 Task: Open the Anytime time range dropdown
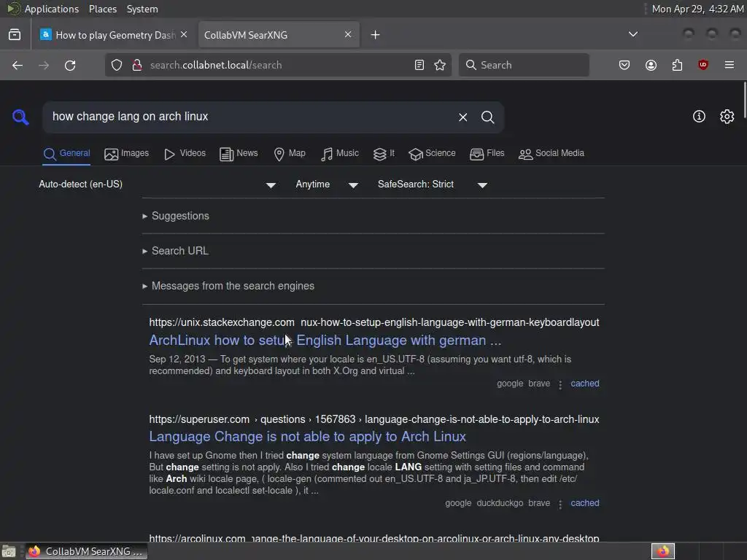pyautogui.click(x=327, y=184)
